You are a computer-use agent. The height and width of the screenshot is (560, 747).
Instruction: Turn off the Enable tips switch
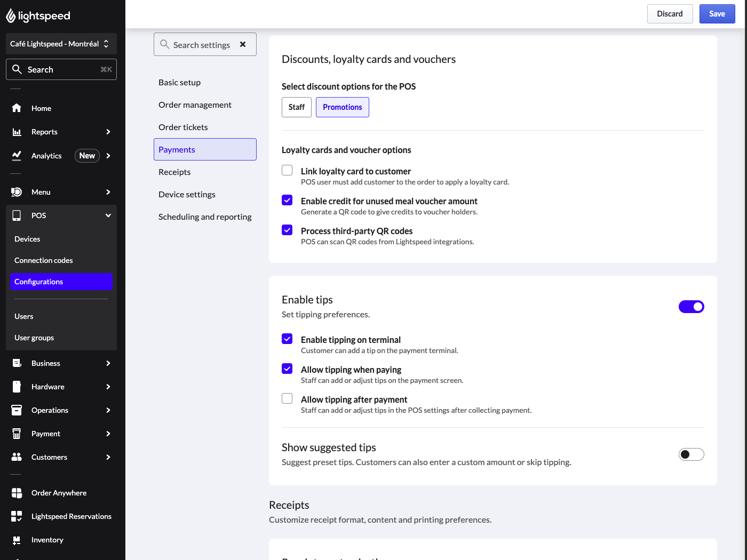[691, 307]
